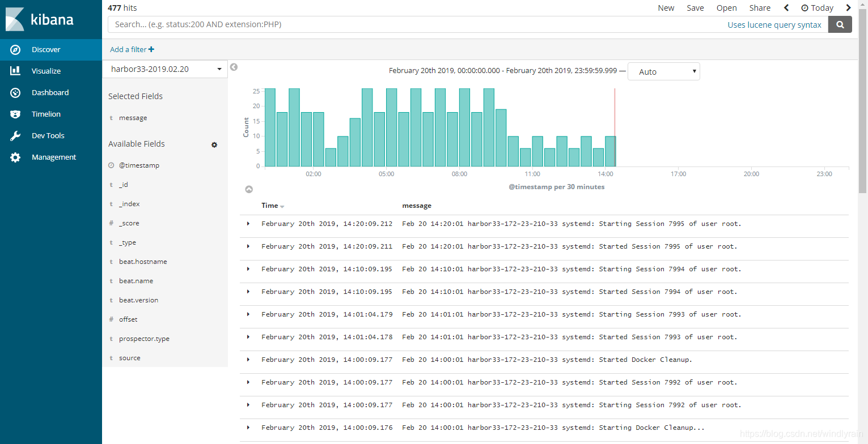Expand Started Session 7992 row
Viewport: 868px width, 444px height.
tap(248, 382)
